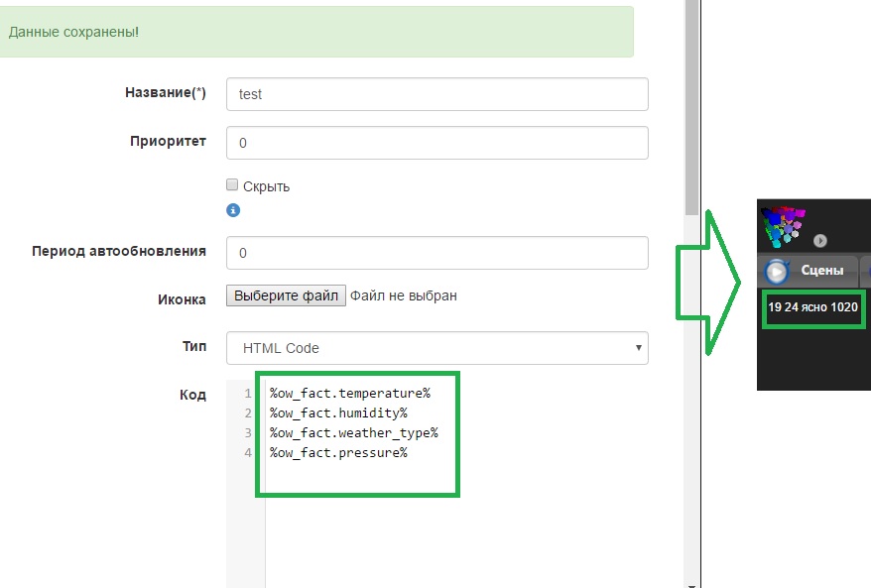Click the Данные сохранены! notification
Image resolution: width=871 pixels, height=588 pixels.
pos(316,32)
